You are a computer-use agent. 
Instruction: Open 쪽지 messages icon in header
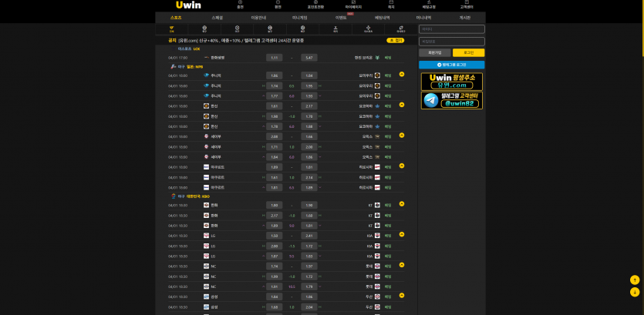click(x=391, y=4)
